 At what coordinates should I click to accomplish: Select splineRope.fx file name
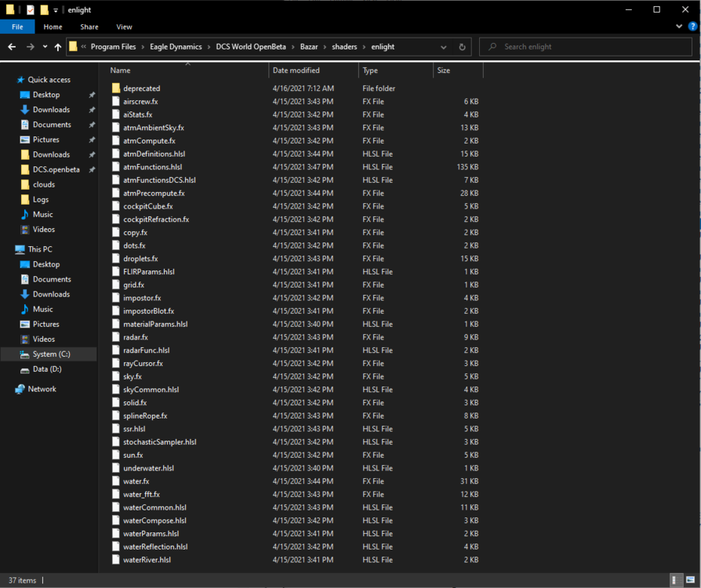click(145, 416)
